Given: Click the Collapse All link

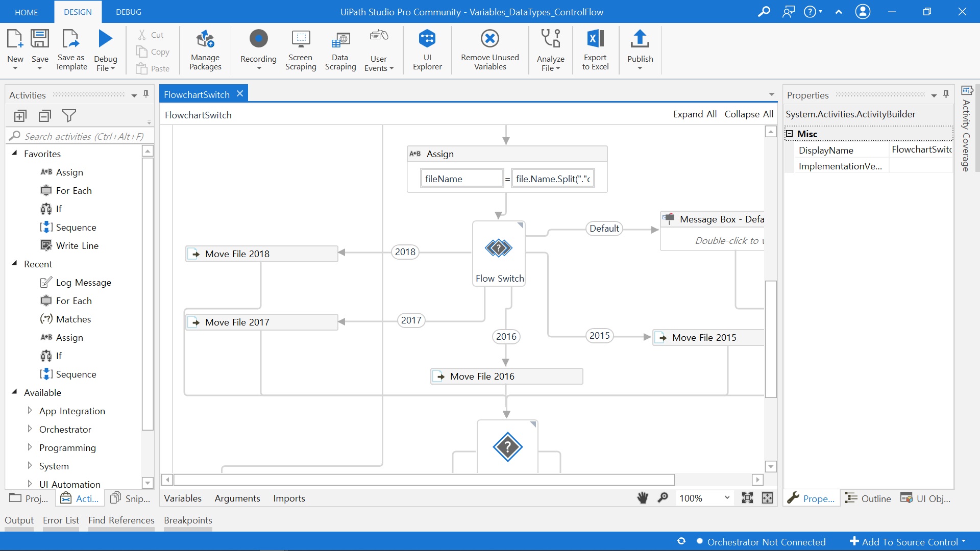Looking at the screenshot, I should [748, 114].
